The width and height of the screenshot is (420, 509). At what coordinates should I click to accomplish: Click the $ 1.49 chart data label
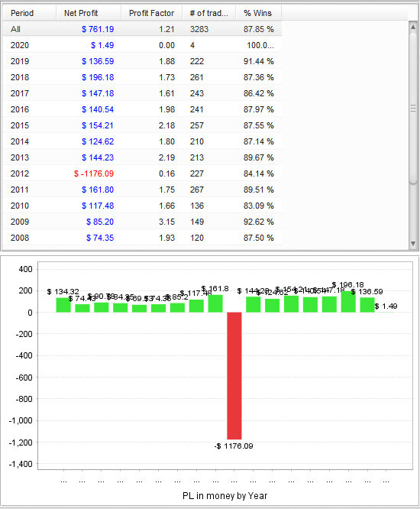[x=386, y=306]
